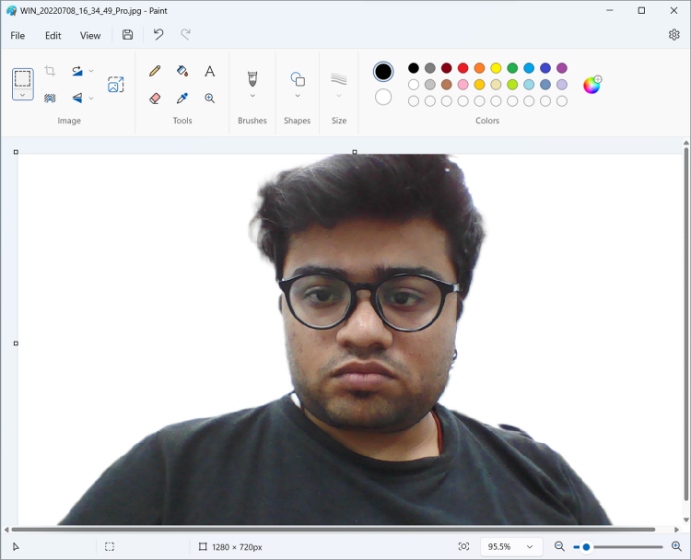The width and height of the screenshot is (691, 560).
Task: Pick the pink palette color
Action: tap(463, 84)
